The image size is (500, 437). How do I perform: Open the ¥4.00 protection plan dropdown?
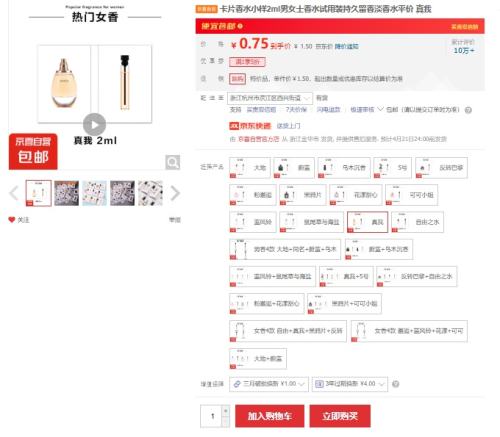350,384
